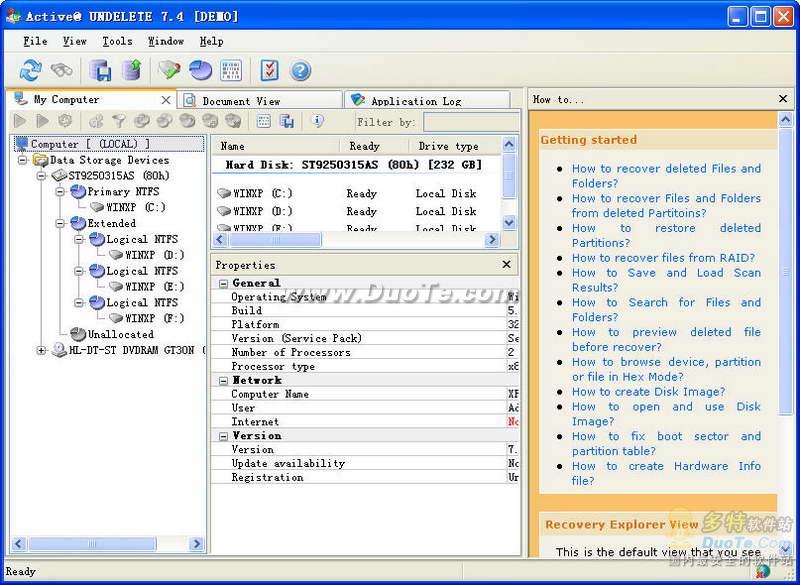The width and height of the screenshot is (800, 585).
Task: Close the My Computer tab
Action: (166, 100)
